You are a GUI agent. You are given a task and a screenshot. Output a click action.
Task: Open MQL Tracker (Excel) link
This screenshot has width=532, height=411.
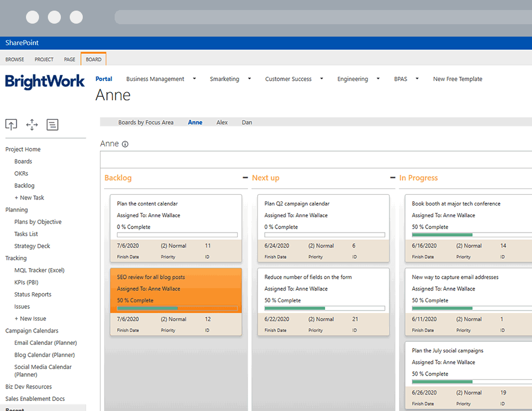point(39,270)
